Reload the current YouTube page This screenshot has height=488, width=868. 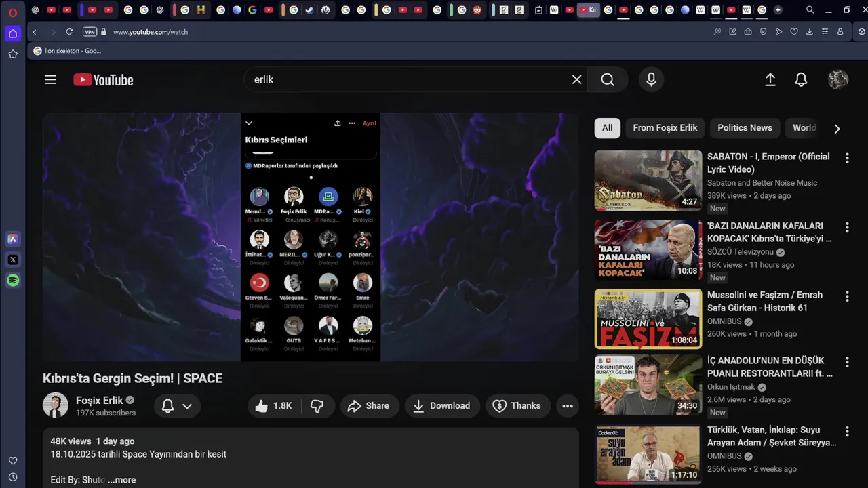pyautogui.click(x=69, y=32)
